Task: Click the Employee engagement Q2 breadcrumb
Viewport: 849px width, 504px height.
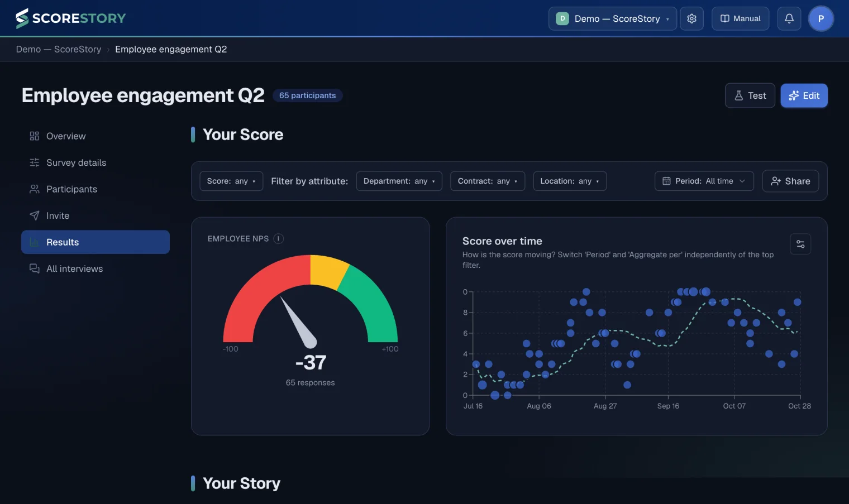Action: click(x=171, y=49)
